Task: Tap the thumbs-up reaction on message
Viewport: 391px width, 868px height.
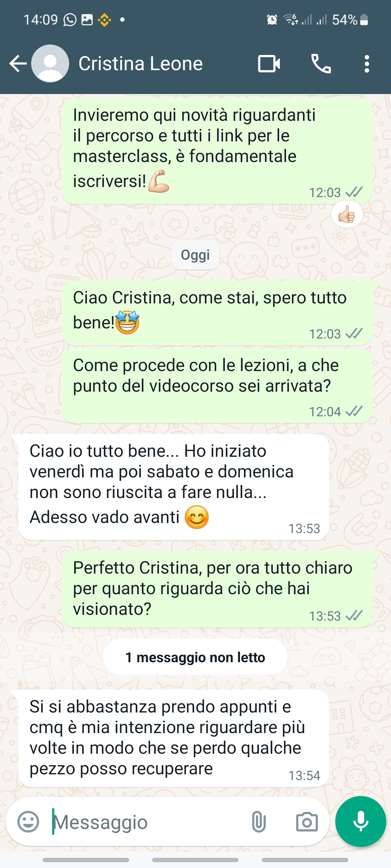Action: (x=347, y=215)
